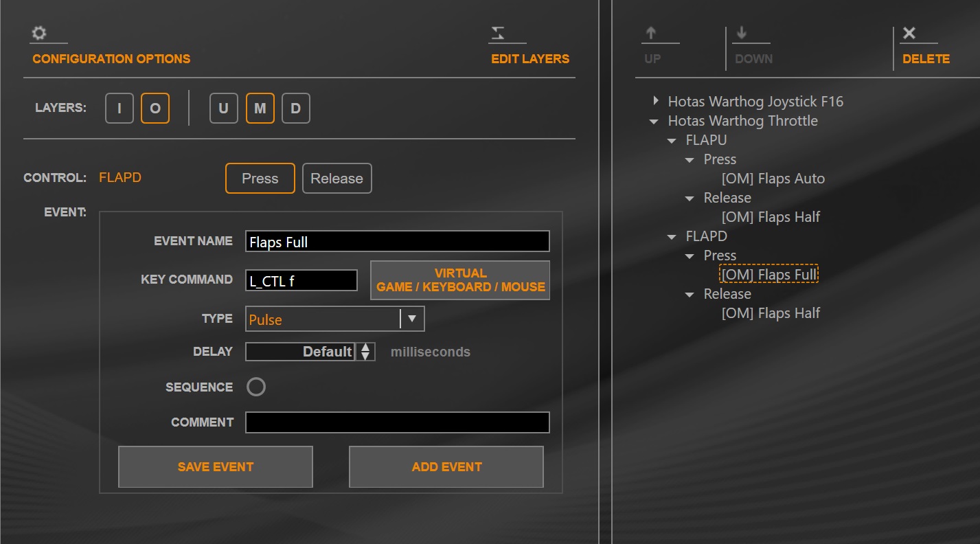Image resolution: width=980 pixels, height=544 pixels.
Task: Toggle layer M
Action: pyautogui.click(x=260, y=109)
